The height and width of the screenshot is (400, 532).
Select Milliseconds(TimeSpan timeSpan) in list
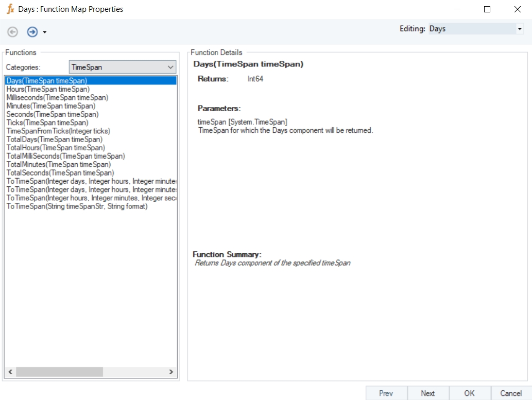(57, 97)
